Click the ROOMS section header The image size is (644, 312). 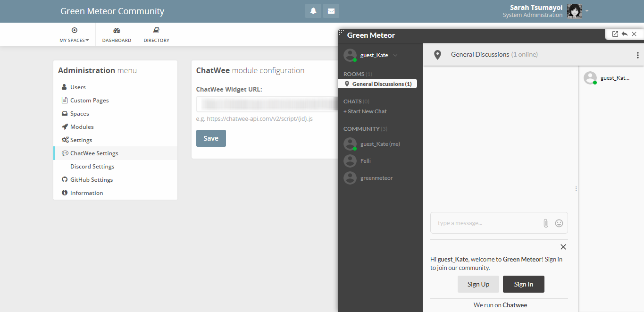[358, 74]
